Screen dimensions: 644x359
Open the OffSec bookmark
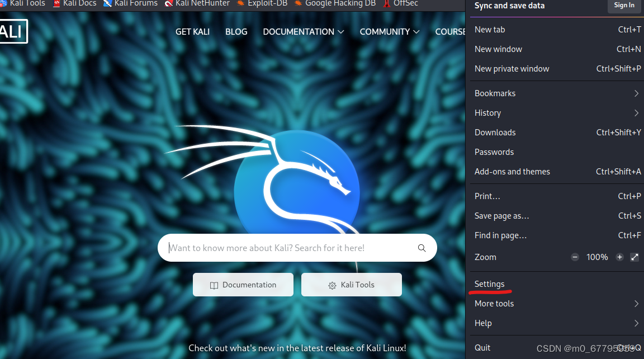[401, 3]
